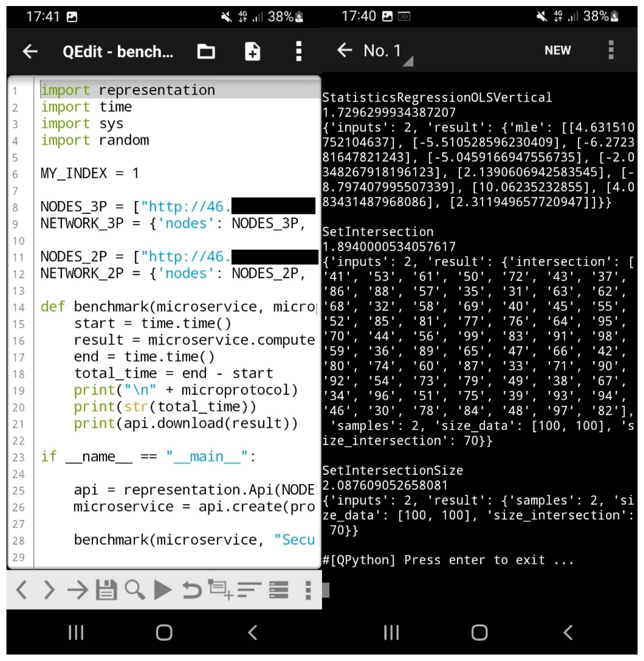
Task: Tap NEW to start a new console
Action: [557, 51]
